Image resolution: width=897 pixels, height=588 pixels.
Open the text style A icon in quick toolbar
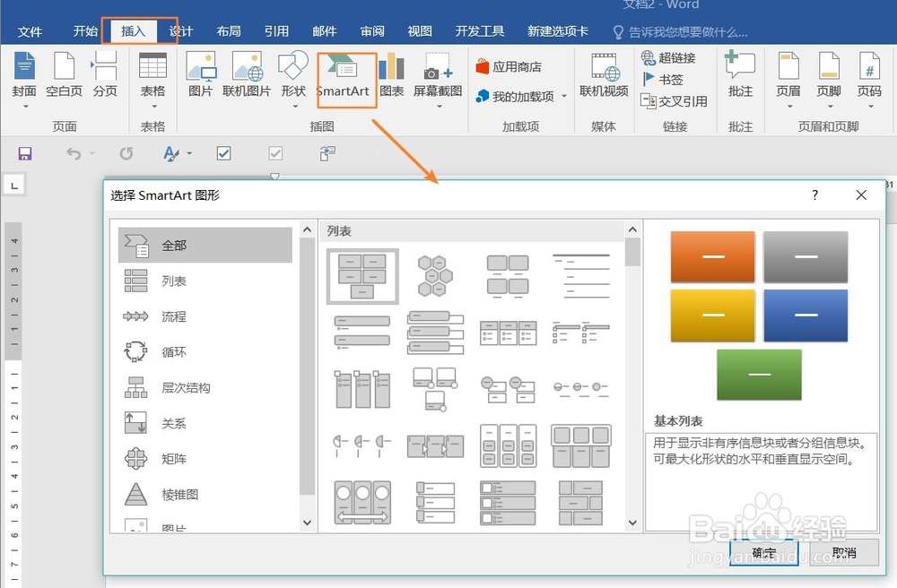point(170,153)
